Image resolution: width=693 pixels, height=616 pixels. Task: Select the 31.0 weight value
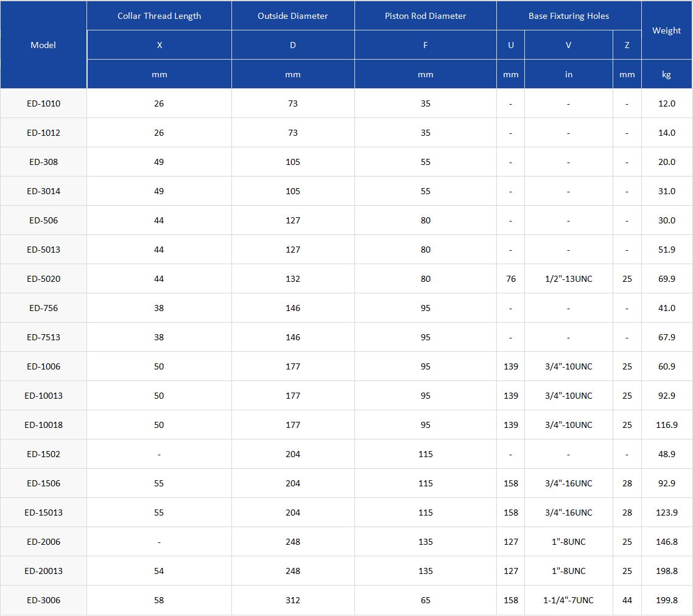(666, 191)
